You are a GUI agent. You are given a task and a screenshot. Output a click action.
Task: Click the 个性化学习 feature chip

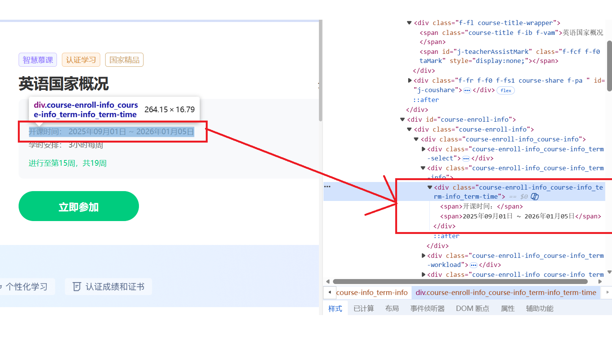tap(27, 287)
